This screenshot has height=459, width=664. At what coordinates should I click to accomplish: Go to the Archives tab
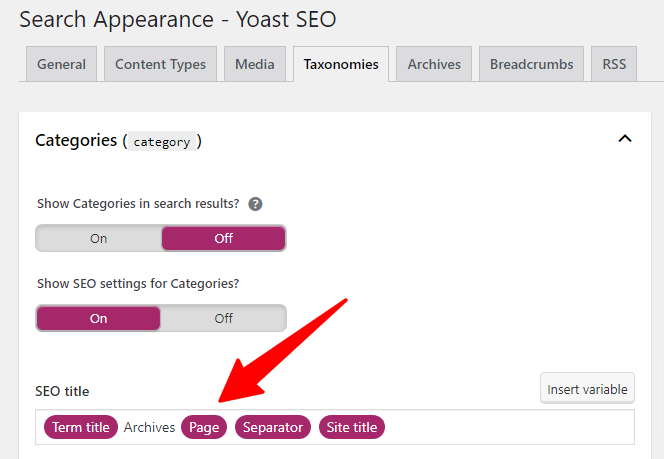click(434, 64)
